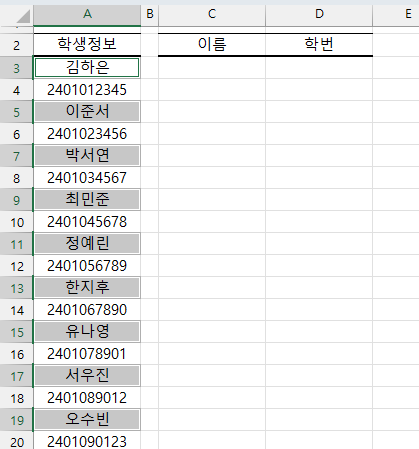Select the cell containing 2401045678

tap(87, 222)
